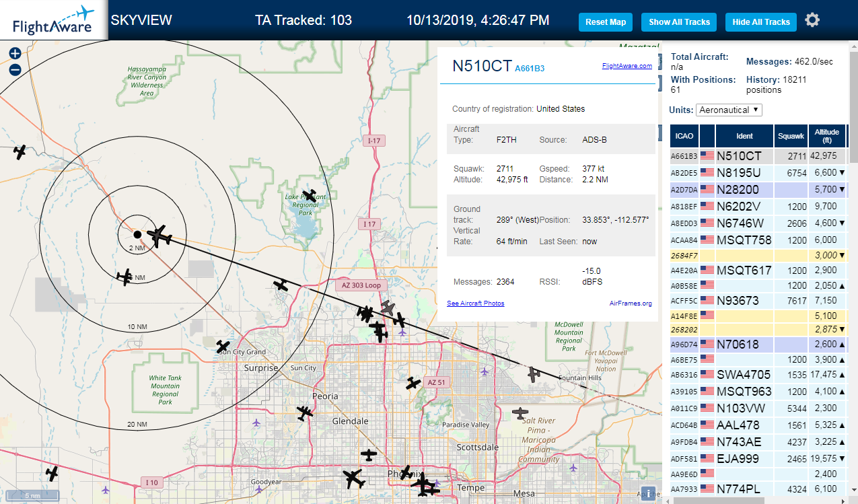Select the gray aircraft near Salt River Pima
The height and width of the screenshot is (504, 858).
click(520, 412)
